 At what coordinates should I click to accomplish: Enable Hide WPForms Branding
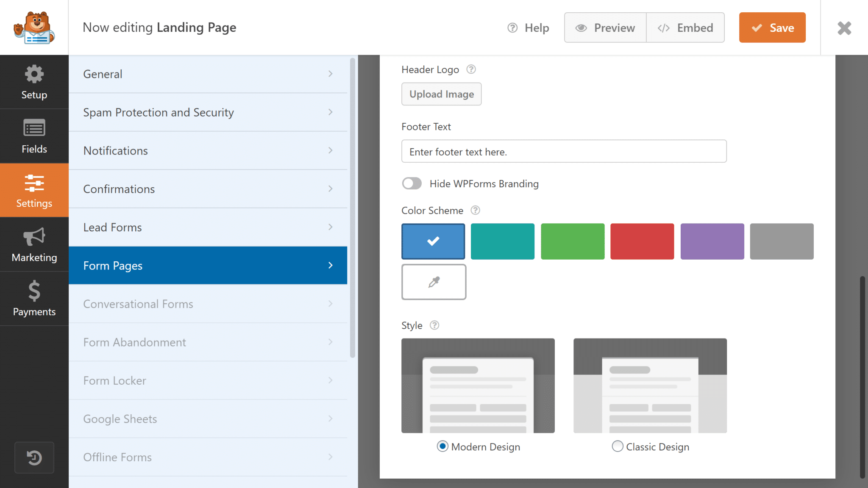pyautogui.click(x=412, y=183)
